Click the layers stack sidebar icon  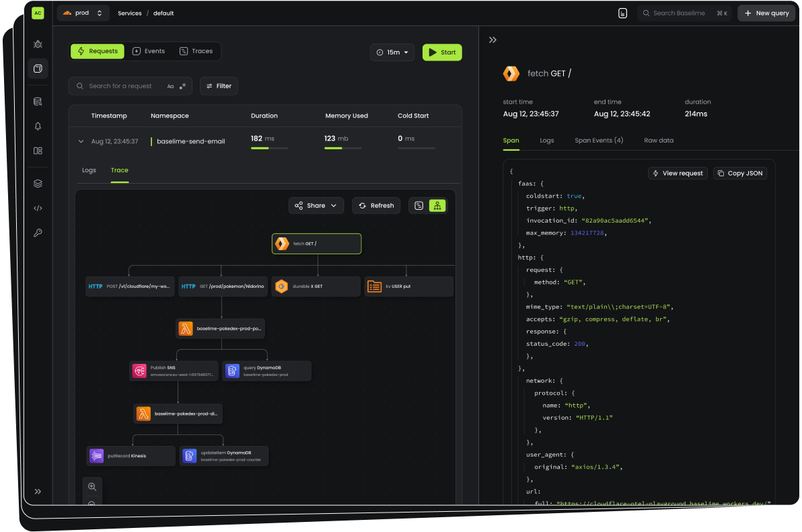click(x=38, y=183)
